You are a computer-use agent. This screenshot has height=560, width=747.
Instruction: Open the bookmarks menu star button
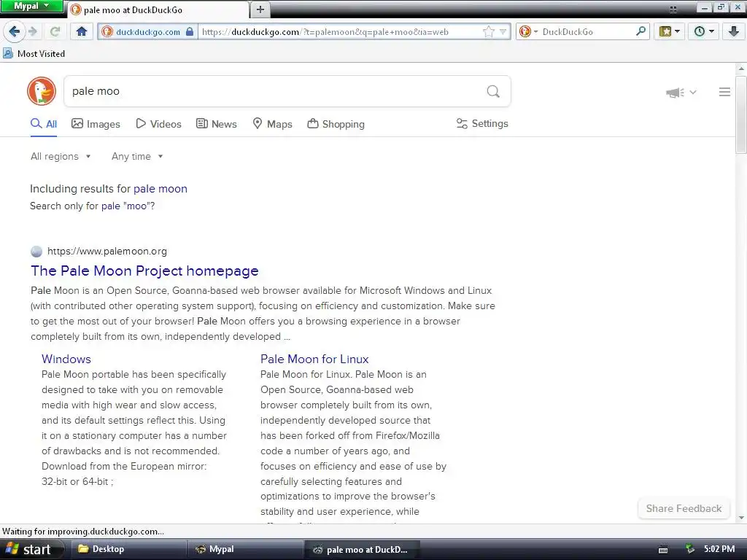coord(665,31)
